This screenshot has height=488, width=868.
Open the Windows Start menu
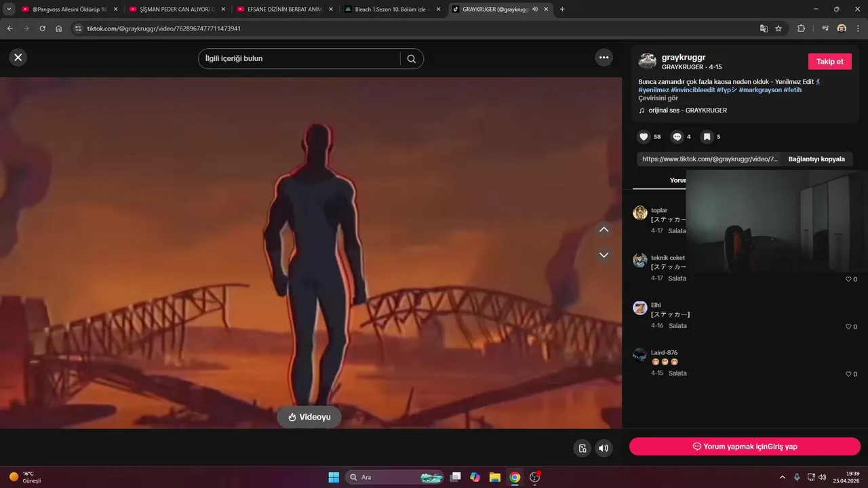334,477
